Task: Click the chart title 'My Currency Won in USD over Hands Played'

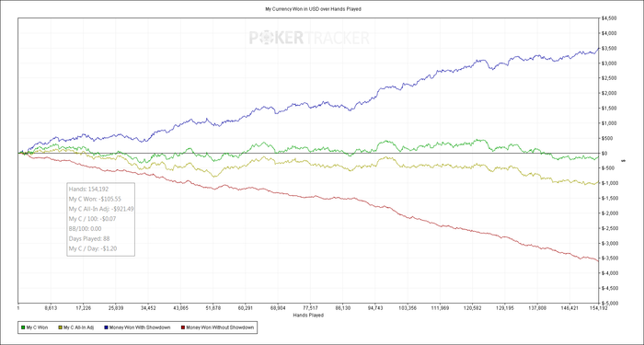Action: (x=313, y=9)
